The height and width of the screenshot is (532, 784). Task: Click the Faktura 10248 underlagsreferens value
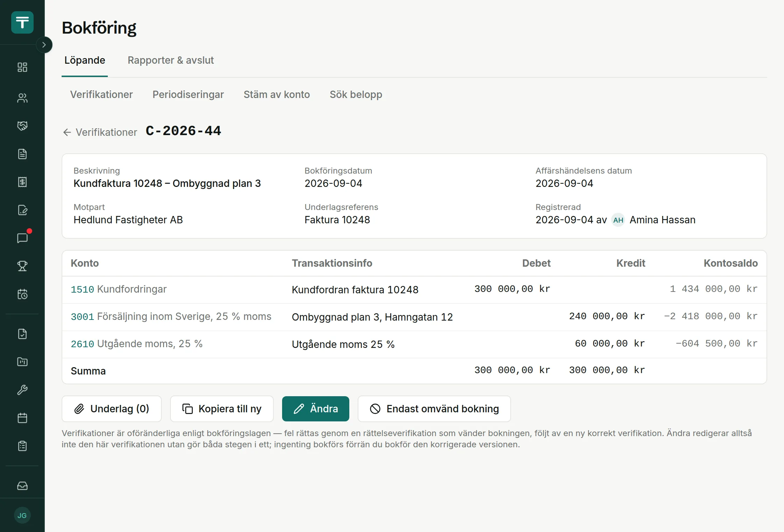(337, 220)
